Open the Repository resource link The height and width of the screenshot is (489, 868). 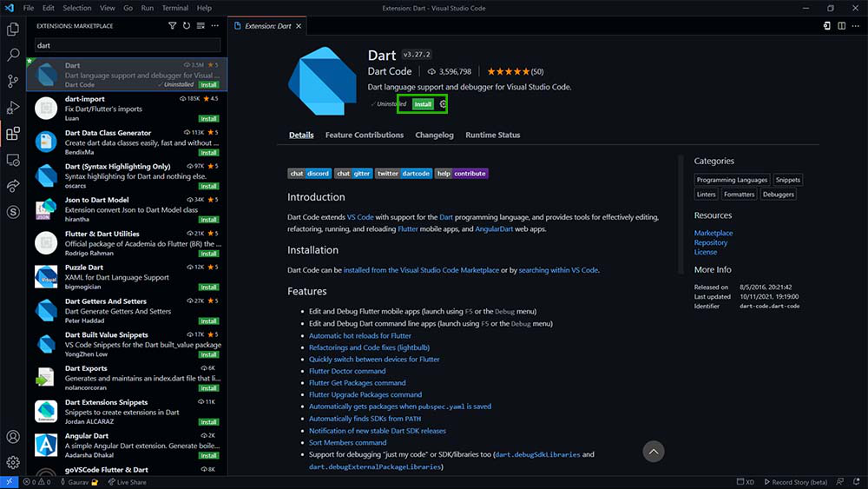710,242
